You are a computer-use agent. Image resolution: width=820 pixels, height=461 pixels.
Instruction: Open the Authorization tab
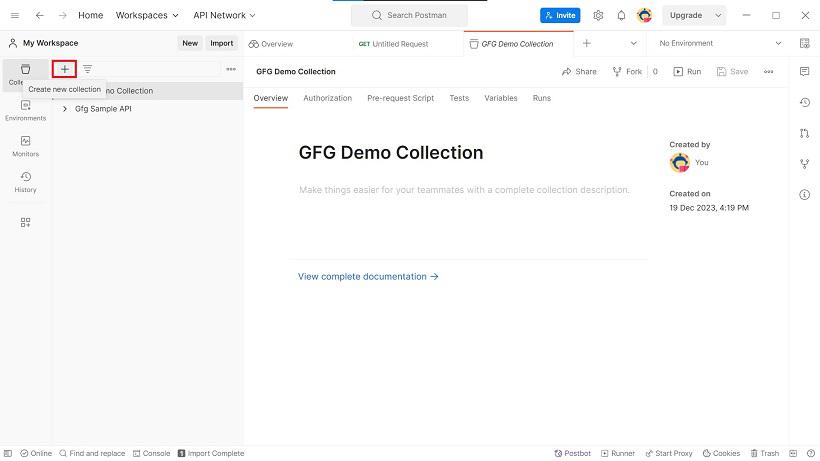[x=327, y=98]
